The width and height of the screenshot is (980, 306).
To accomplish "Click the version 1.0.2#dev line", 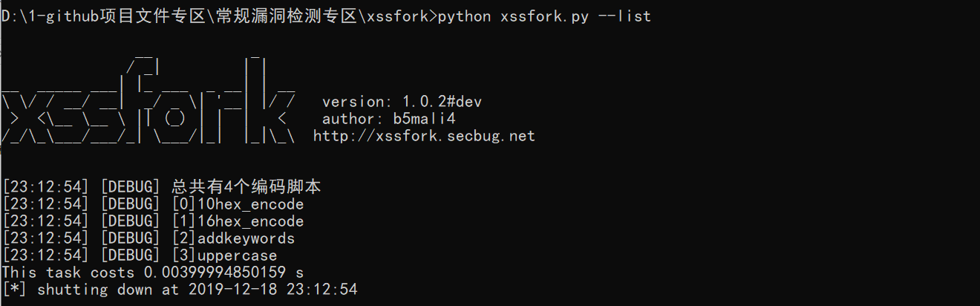I will point(402,102).
